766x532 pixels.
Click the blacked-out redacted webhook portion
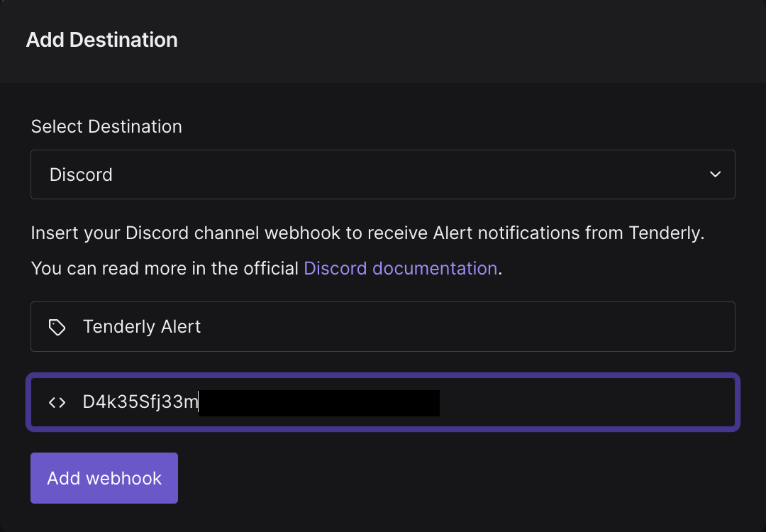319,403
